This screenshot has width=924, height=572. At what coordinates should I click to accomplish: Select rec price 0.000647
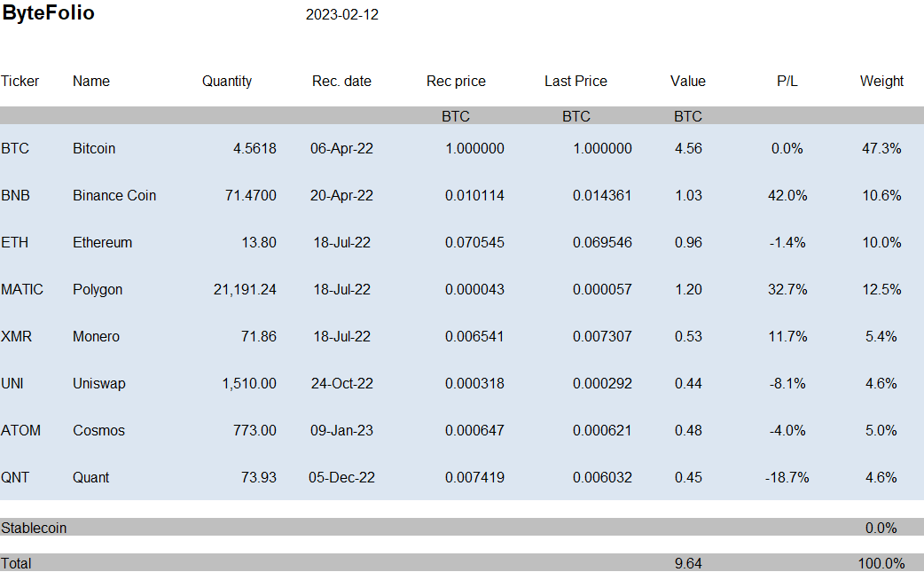(x=474, y=431)
